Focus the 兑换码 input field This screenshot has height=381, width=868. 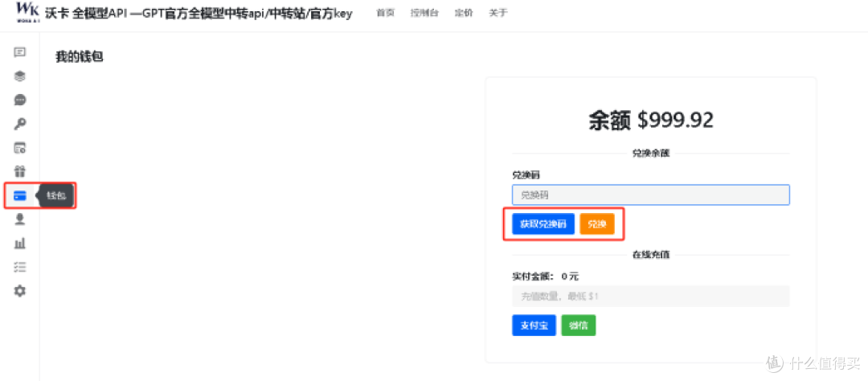[x=650, y=195]
